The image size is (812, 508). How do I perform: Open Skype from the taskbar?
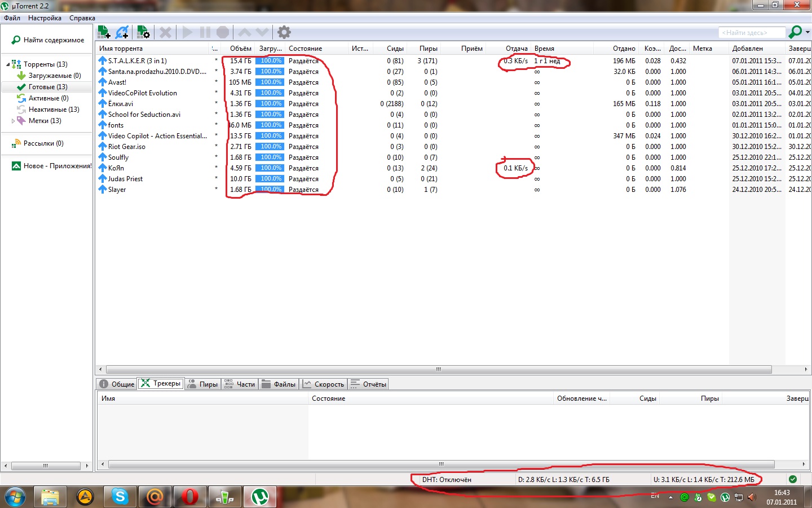pos(120,497)
